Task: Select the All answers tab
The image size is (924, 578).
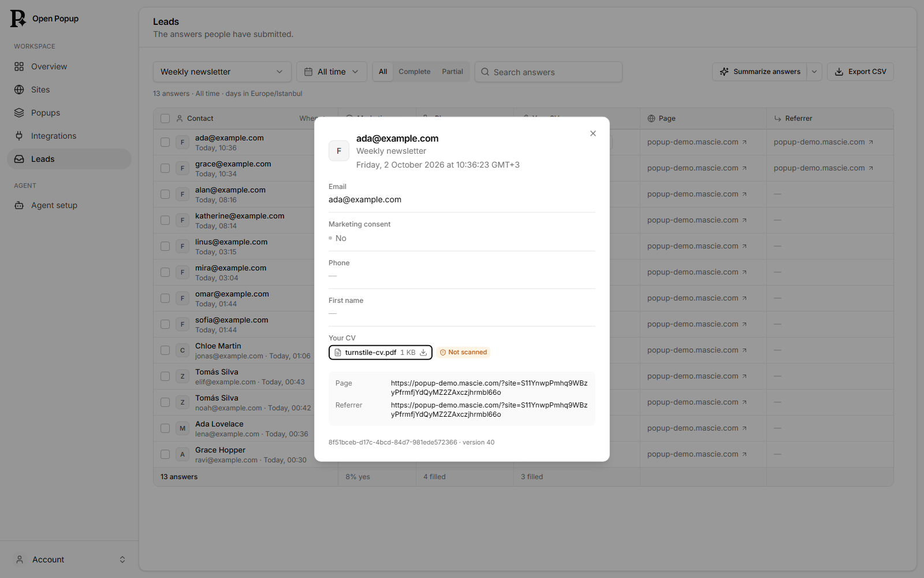Action: [383, 72]
